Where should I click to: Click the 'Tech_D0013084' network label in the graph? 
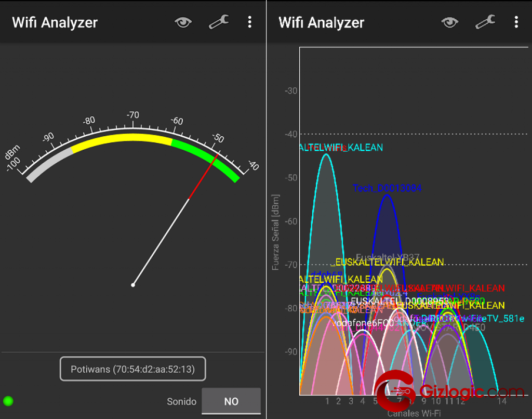pos(387,188)
